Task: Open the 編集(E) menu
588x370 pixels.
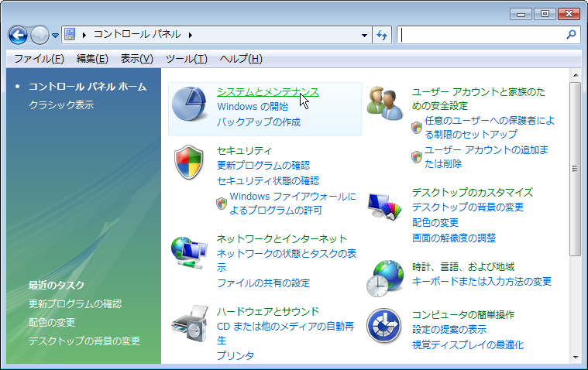Action: tap(92, 59)
